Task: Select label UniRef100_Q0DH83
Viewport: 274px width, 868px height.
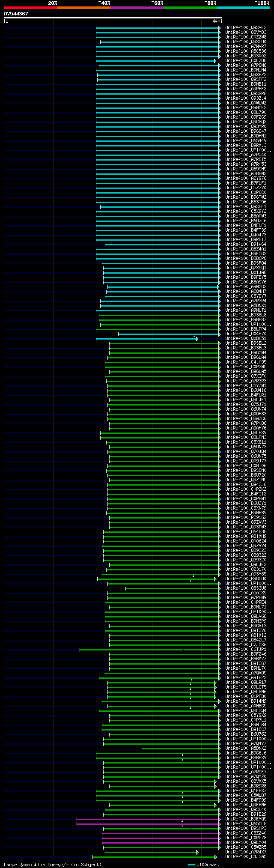Action: click(x=246, y=414)
